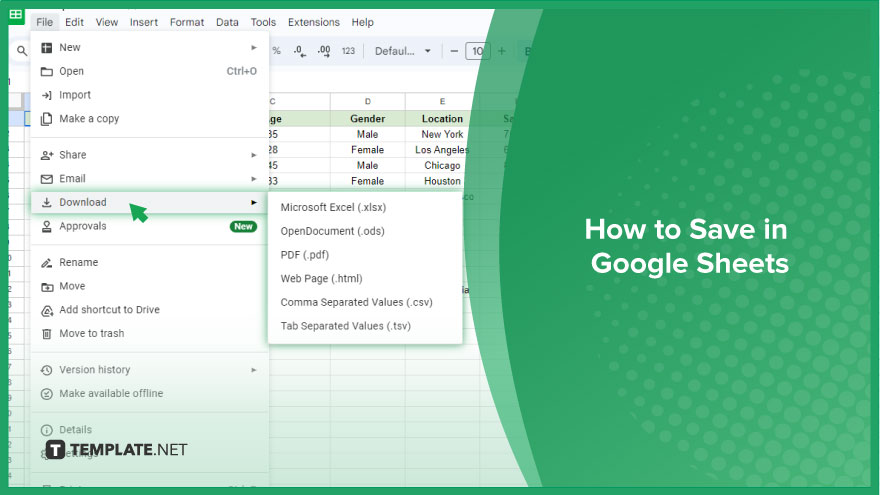Open the Format menu

coord(187,22)
